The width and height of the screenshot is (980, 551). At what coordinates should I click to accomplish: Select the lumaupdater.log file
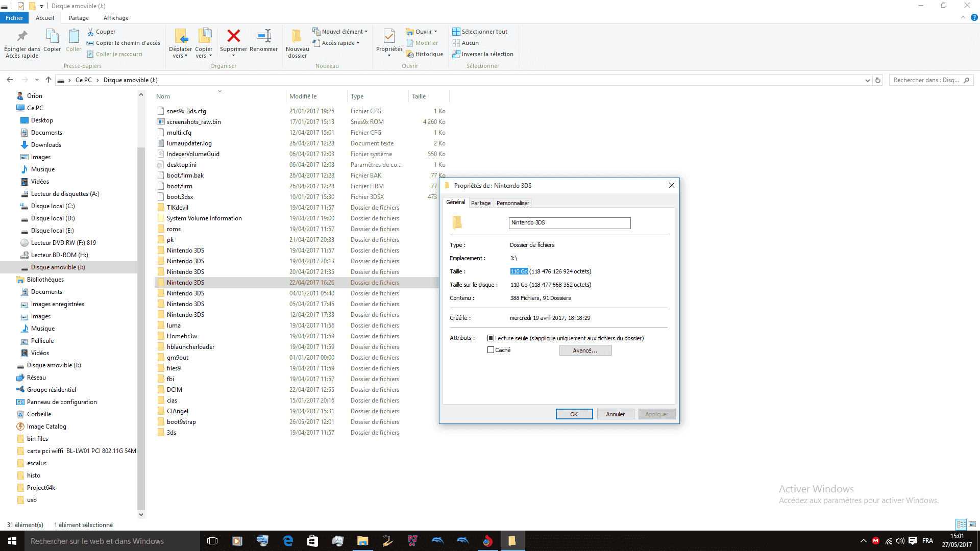tap(189, 143)
